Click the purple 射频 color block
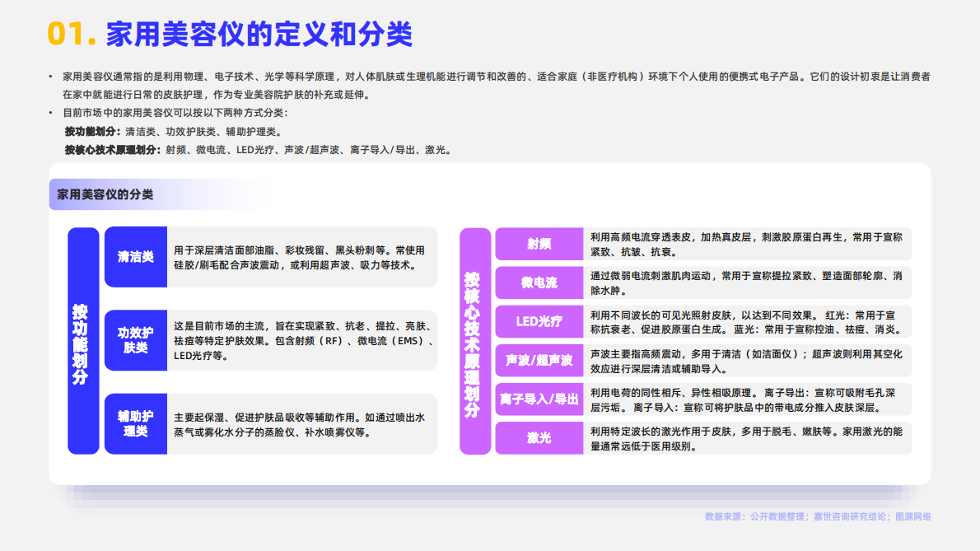 [x=539, y=244]
